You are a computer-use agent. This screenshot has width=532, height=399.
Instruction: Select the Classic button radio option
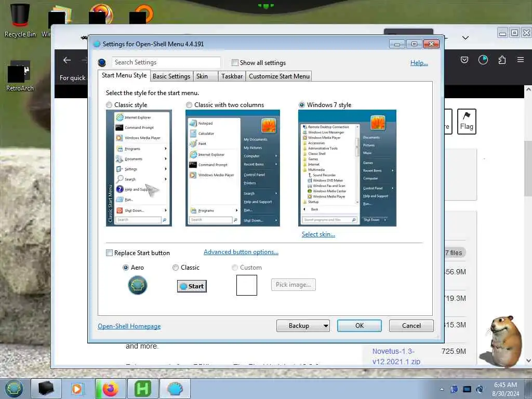click(176, 268)
